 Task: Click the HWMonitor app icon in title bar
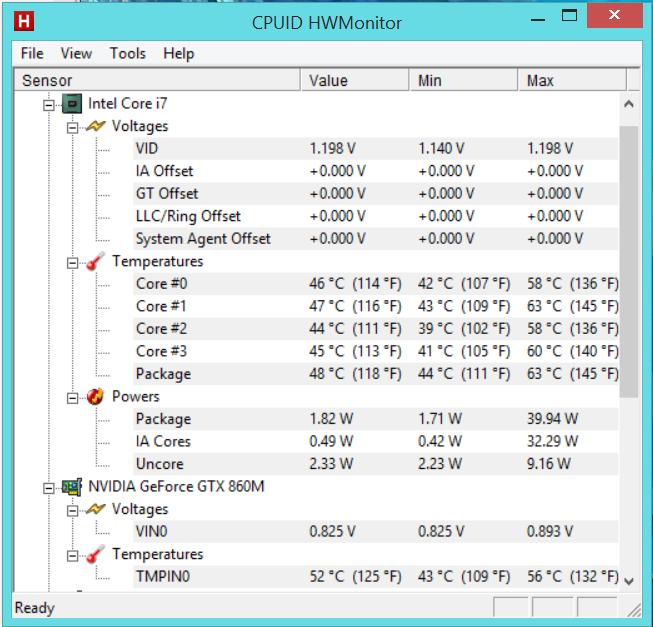click(24, 21)
